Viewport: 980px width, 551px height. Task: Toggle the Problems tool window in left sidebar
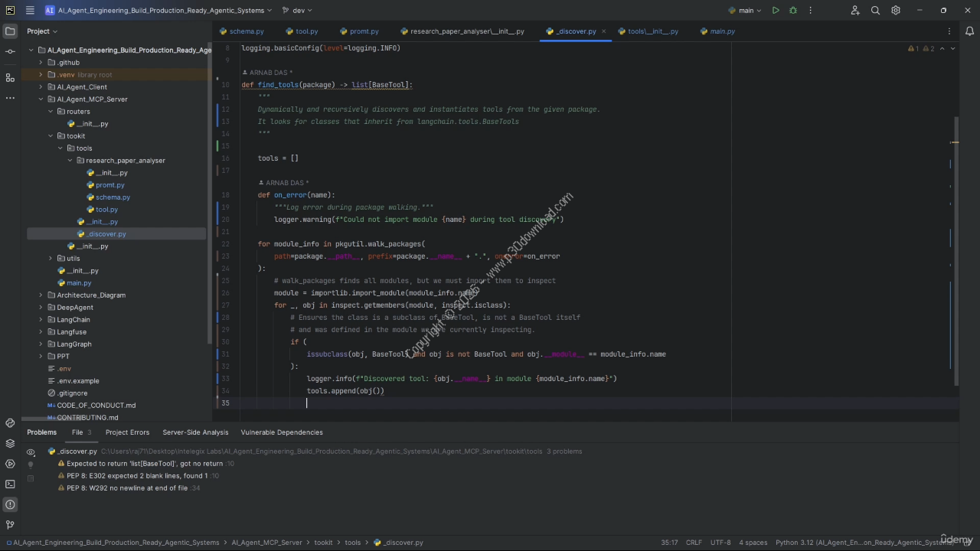[x=10, y=504]
